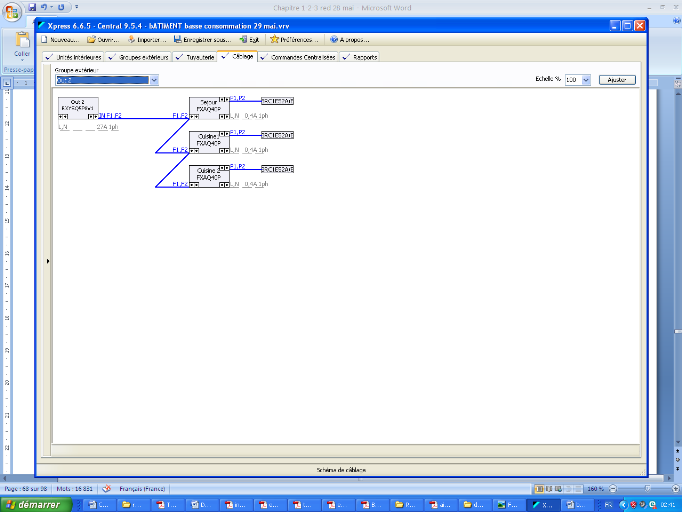Click the Ajuster button
The height and width of the screenshot is (512, 682).
616,79
